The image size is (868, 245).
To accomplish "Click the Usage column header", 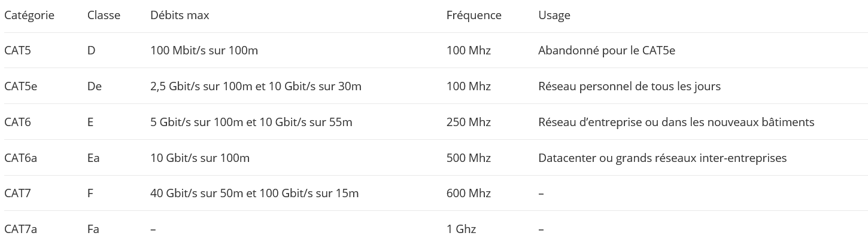I will 554,16.
